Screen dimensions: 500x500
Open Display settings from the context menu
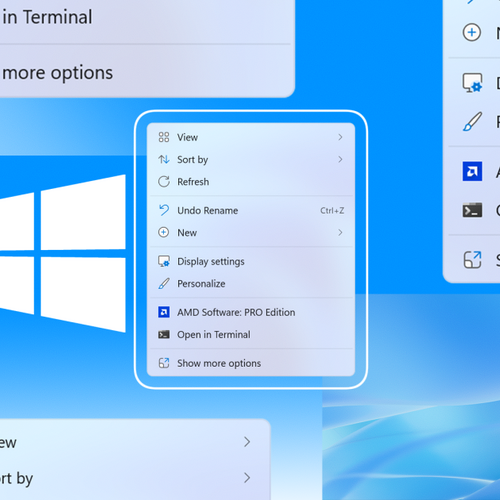point(211,262)
